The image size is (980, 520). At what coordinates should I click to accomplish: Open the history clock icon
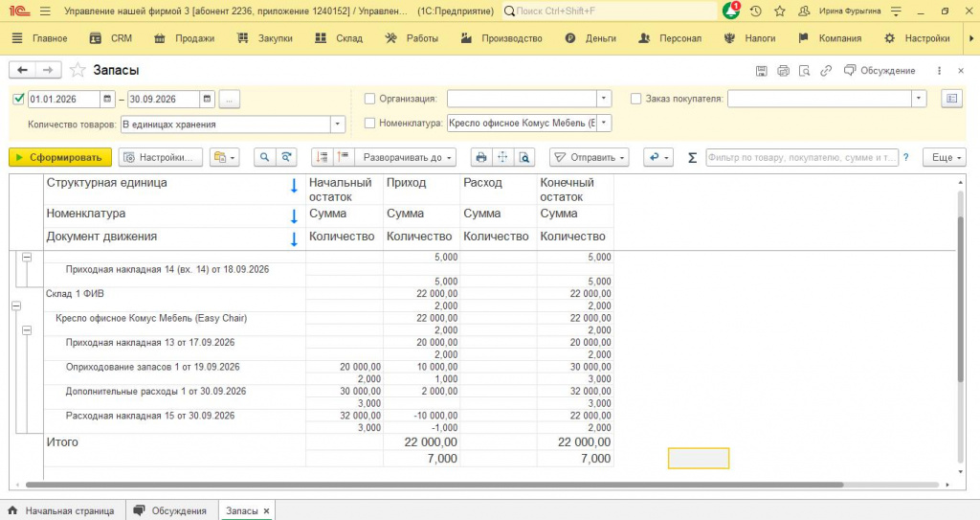(x=756, y=11)
